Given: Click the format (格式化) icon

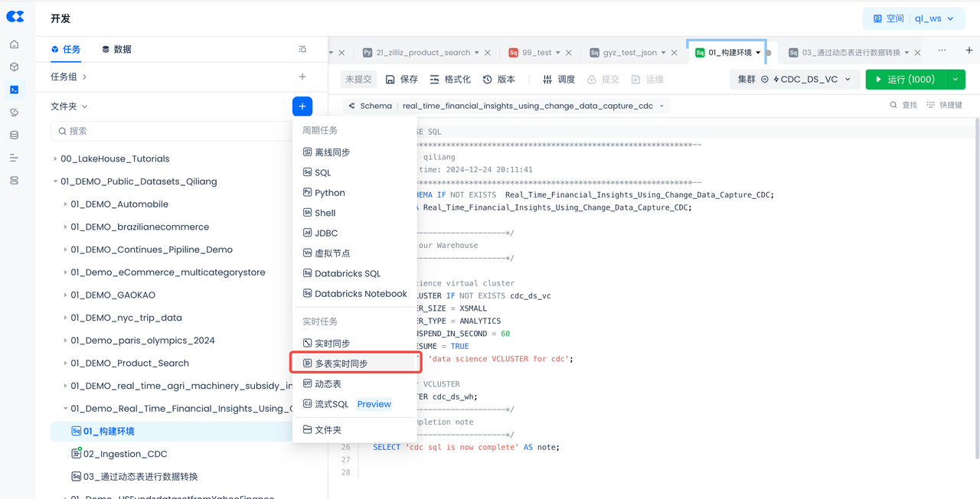Looking at the screenshot, I should [x=434, y=80].
